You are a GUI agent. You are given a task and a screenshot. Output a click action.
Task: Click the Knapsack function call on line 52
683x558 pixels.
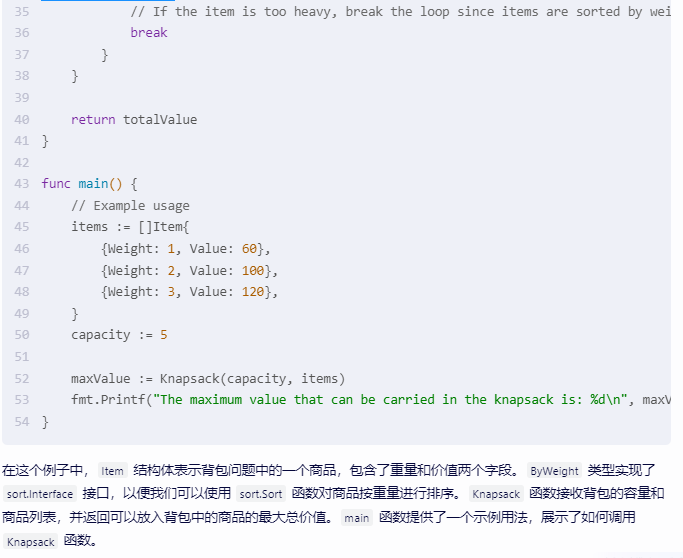[x=189, y=378]
